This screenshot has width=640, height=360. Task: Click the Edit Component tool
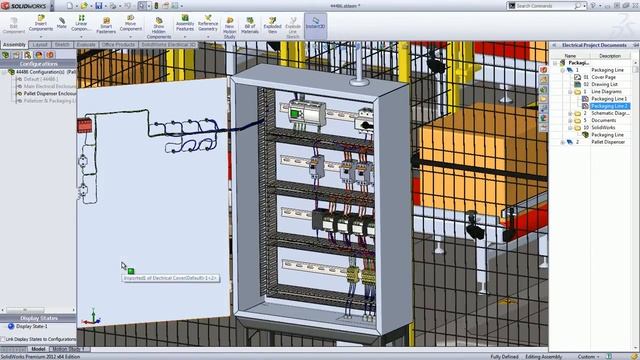13,25
